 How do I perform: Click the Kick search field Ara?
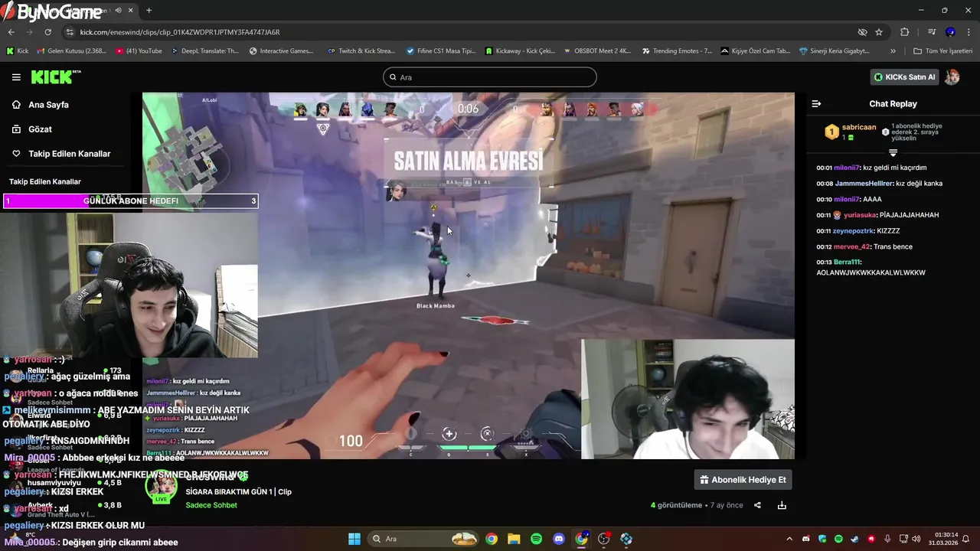tap(490, 77)
